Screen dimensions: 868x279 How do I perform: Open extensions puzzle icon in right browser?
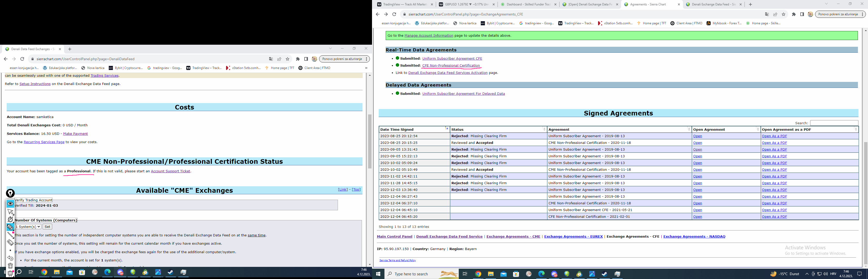coord(794,14)
